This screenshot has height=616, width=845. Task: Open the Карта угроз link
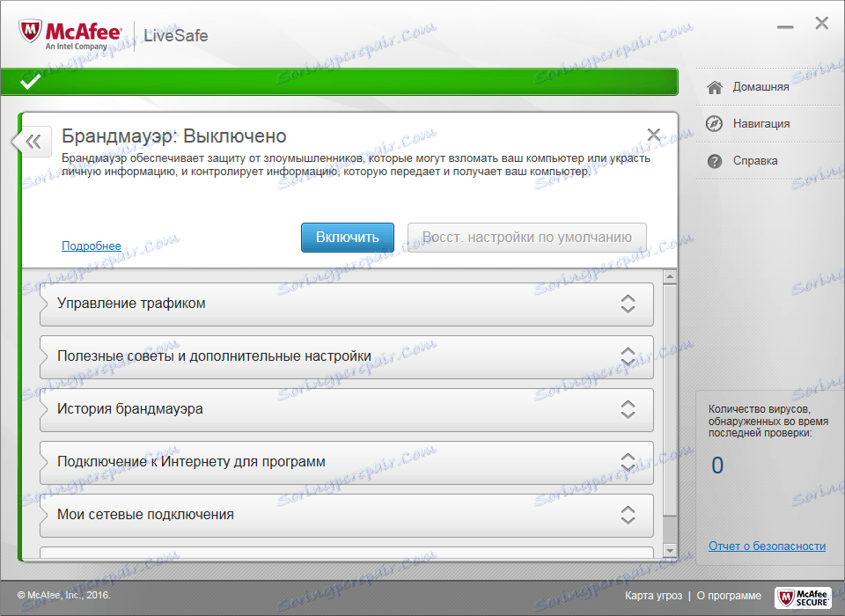(x=653, y=596)
